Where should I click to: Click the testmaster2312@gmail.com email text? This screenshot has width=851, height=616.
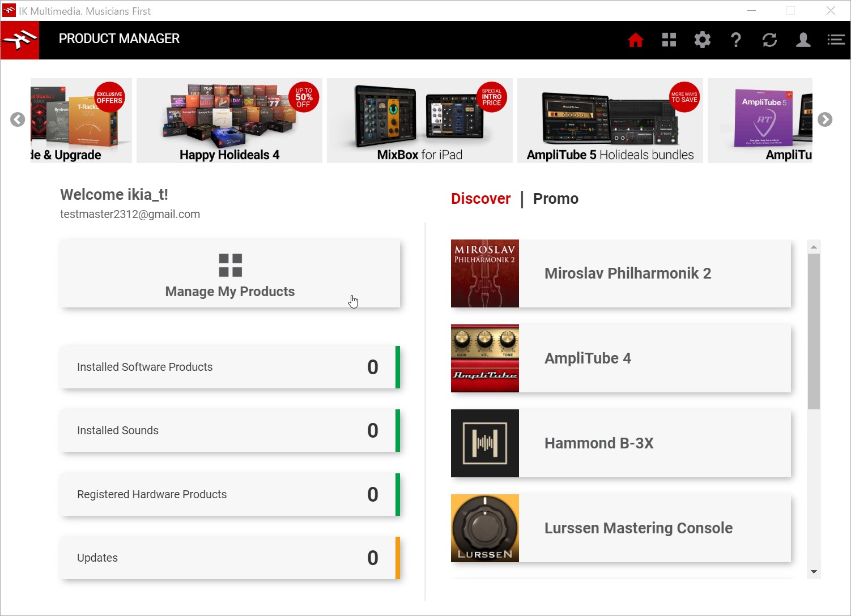point(130,214)
